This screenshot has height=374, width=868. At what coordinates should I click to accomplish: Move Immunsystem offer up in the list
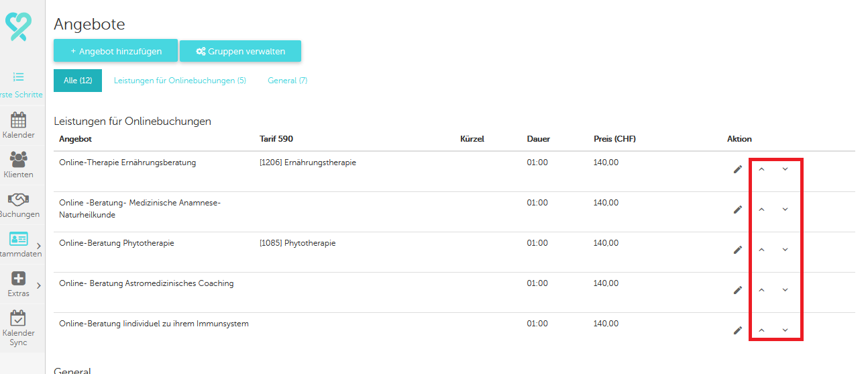point(761,330)
